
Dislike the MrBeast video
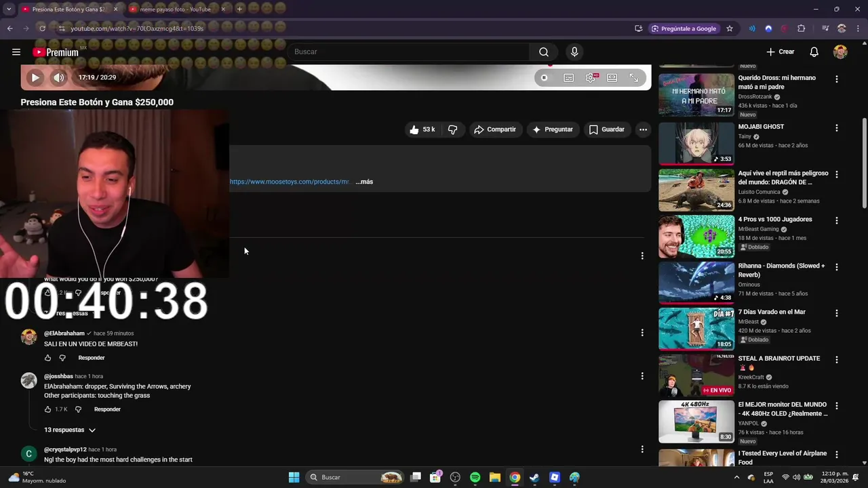[x=453, y=129]
